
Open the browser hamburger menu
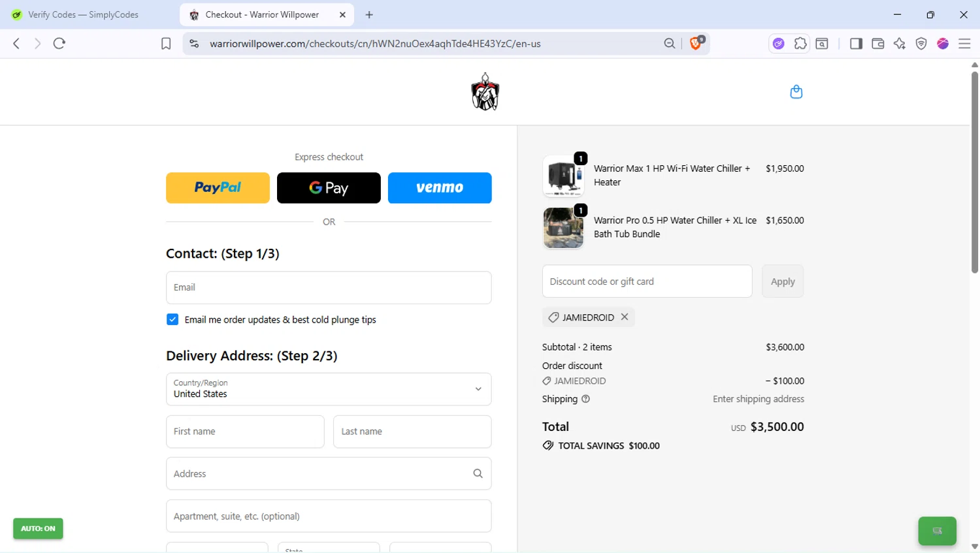(x=964, y=44)
